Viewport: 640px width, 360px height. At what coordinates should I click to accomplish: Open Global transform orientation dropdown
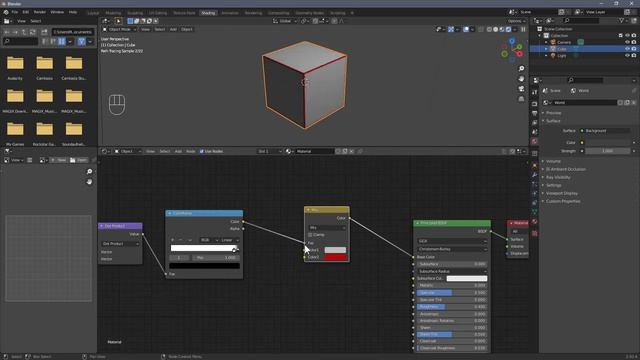(x=285, y=21)
